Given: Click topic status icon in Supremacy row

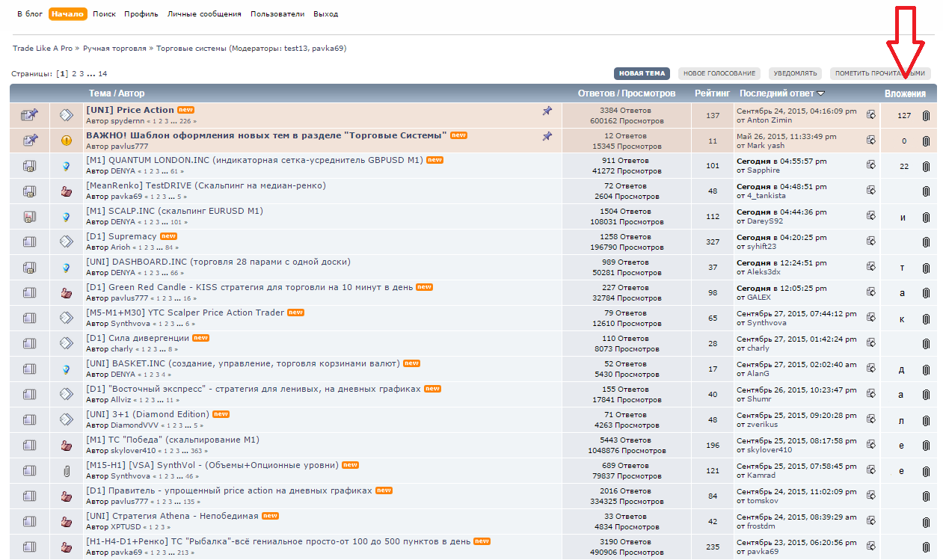Looking at the screenshot, I should click(x=29, y=242).
